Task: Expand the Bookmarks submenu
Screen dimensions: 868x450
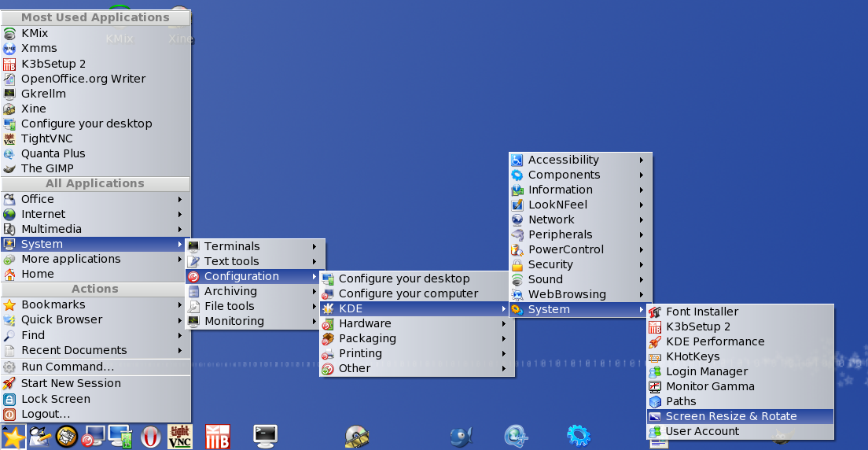Action: click(96, 304)
